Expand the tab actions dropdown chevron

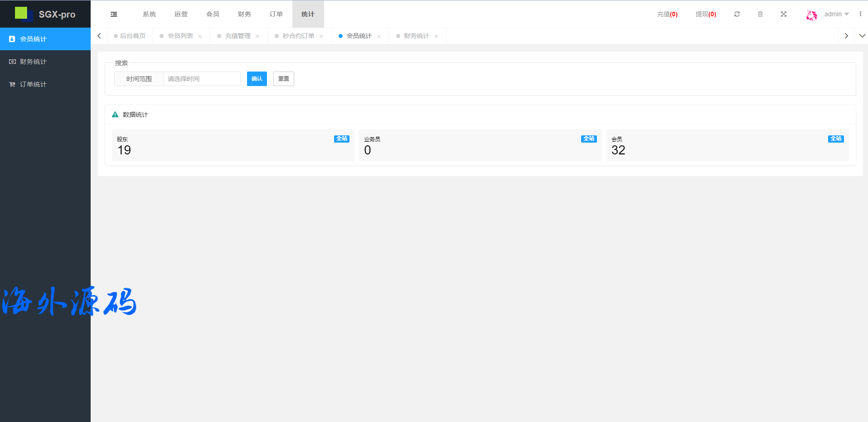point(862,36)
